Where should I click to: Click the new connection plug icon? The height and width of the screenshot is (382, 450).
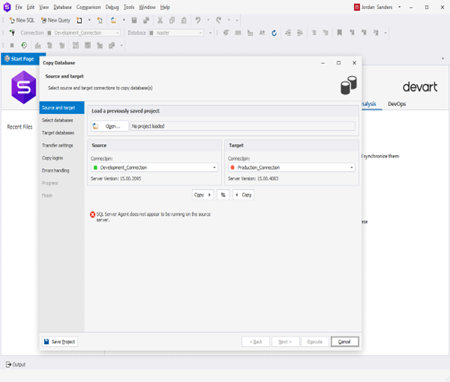click(12, 33)
